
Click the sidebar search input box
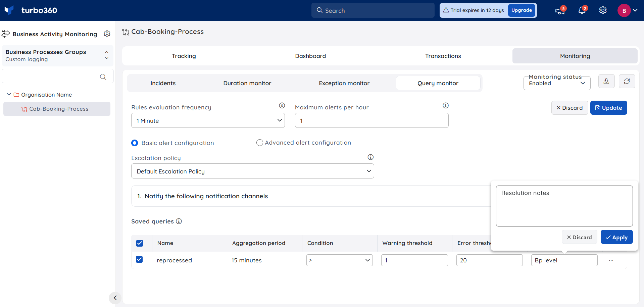(x=58, y=76)
